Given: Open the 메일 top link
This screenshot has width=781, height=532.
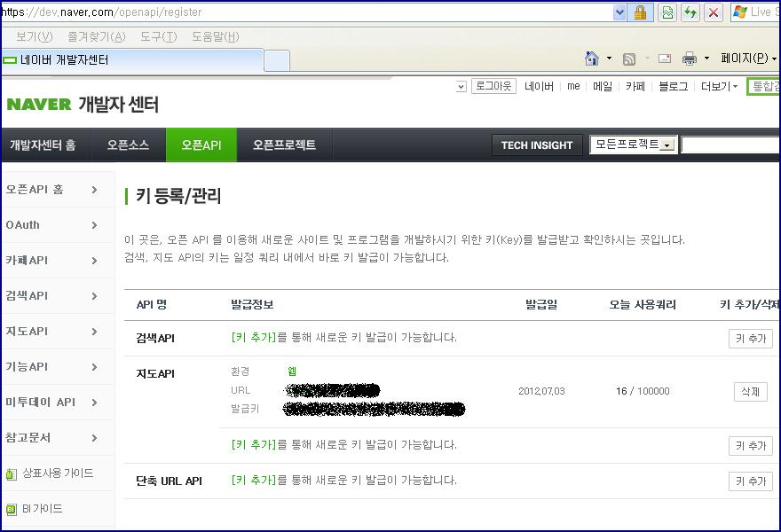Looking at the screenshot, I should pyautogui.click(x=603, y=87).
